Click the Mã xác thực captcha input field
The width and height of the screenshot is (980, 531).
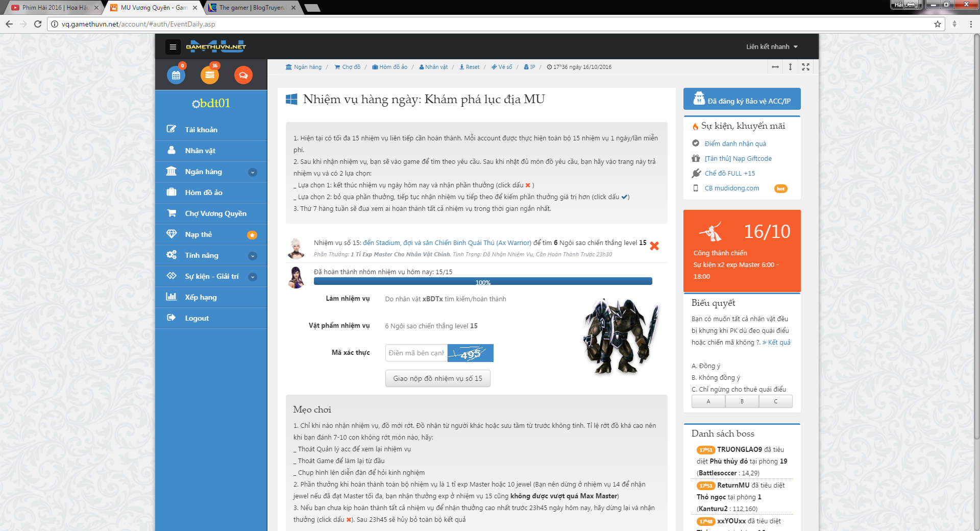pyautogui.click(x=416, y=353)
